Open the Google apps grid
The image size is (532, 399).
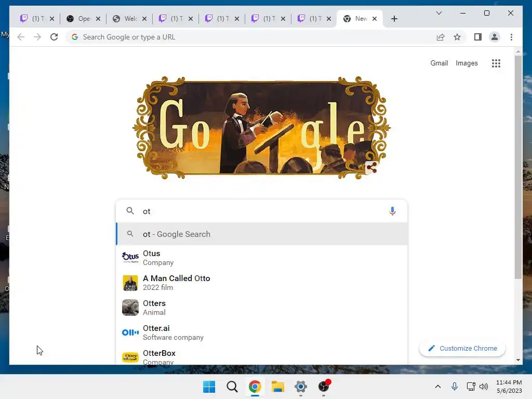coord(496,63)
